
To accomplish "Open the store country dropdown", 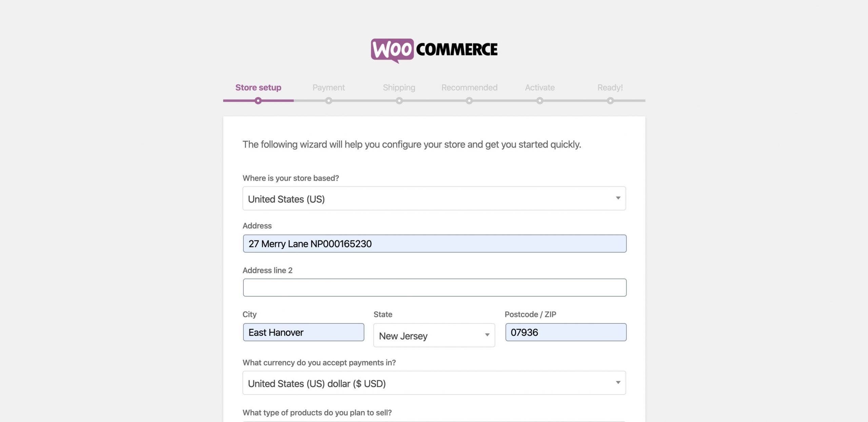I will click(434, 198).
